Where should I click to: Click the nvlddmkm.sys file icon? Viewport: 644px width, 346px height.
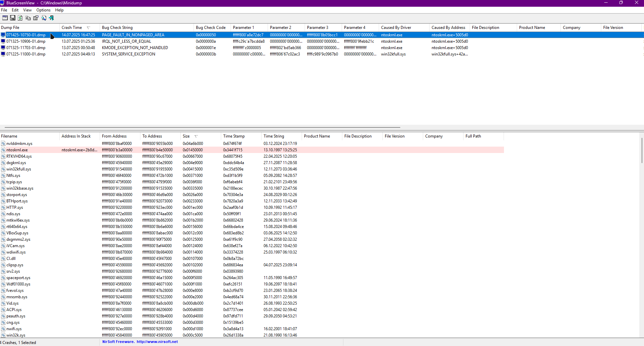click(3, 144)
